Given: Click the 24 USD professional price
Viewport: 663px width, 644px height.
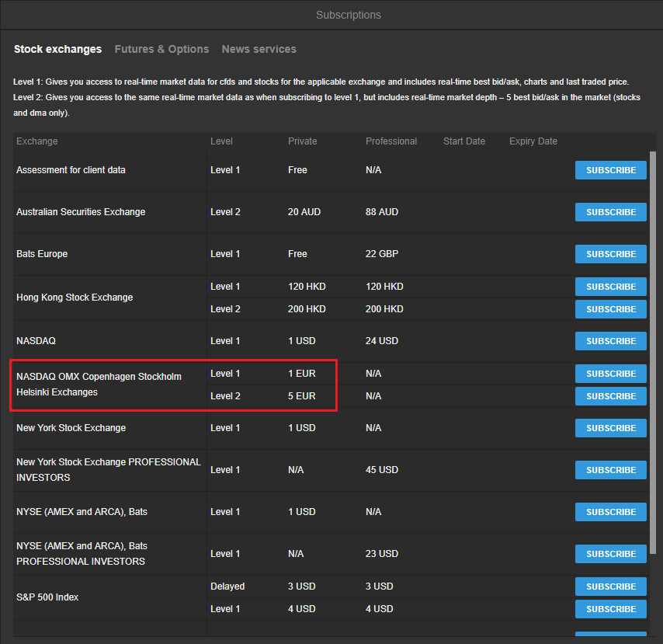Looking at the screenshot, I should [382, 341].
